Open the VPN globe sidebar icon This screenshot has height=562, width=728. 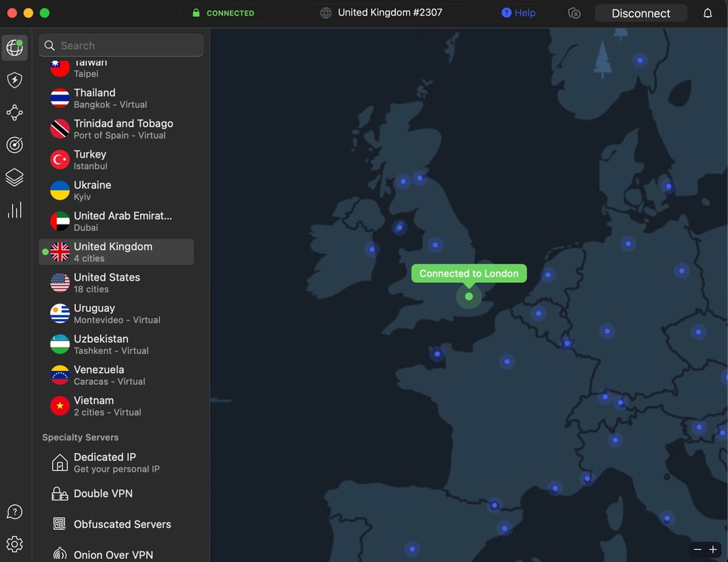[x=14, y=48]
